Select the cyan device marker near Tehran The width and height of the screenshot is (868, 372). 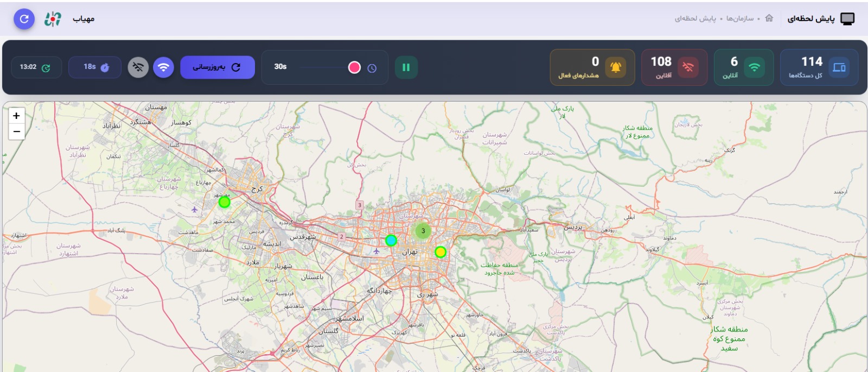[x=391, y=240]
